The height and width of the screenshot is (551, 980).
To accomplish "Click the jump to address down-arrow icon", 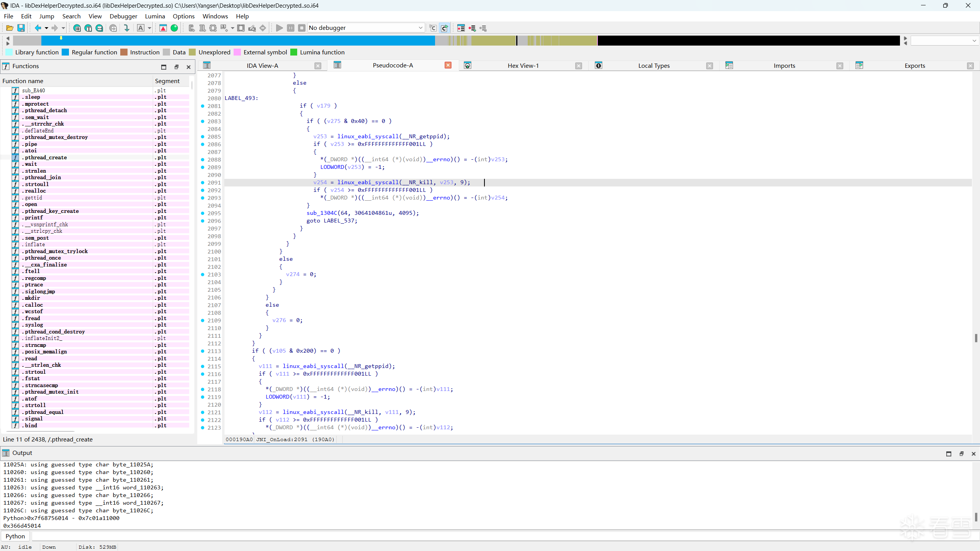I will point(126,28).
